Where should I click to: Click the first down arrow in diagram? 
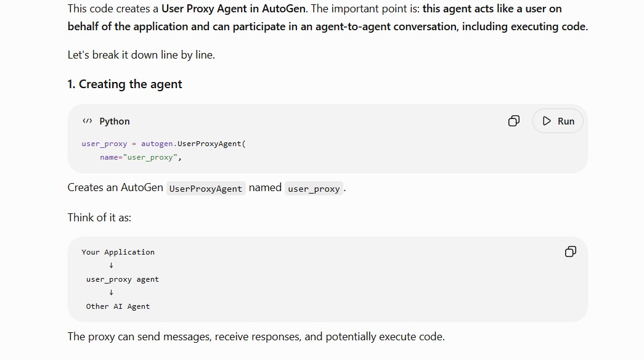click(111, 266)
